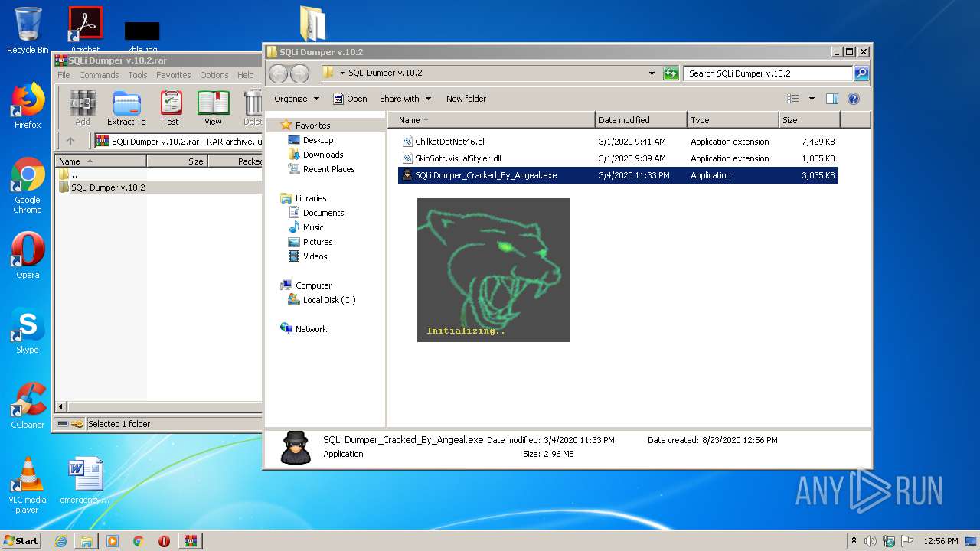Sort files by Size column in Explorer
The width and height of the screenshot is (980, 551).
point(809,120)
